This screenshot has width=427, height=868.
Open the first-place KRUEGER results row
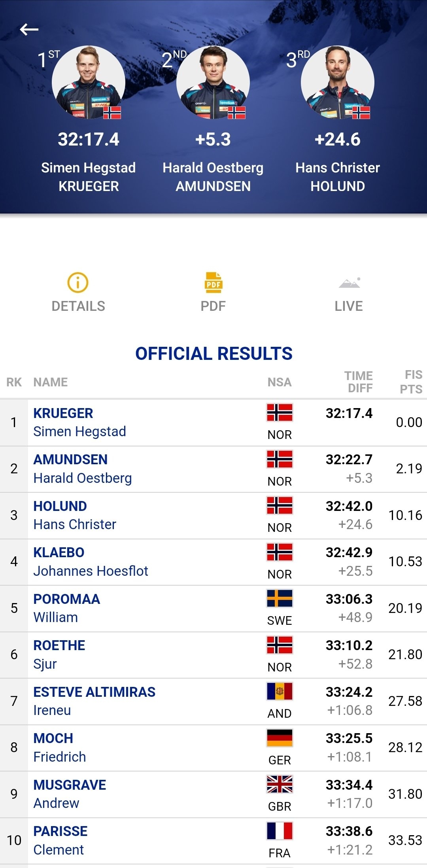[x=213, y=423]
